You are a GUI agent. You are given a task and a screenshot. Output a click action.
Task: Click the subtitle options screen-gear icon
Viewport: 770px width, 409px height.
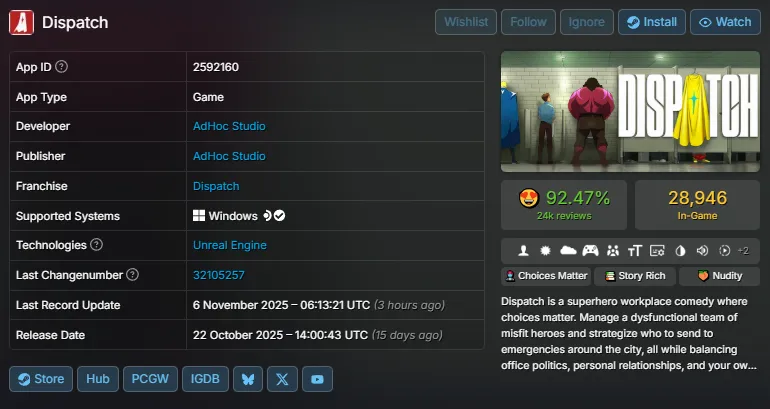pos(657,251)
